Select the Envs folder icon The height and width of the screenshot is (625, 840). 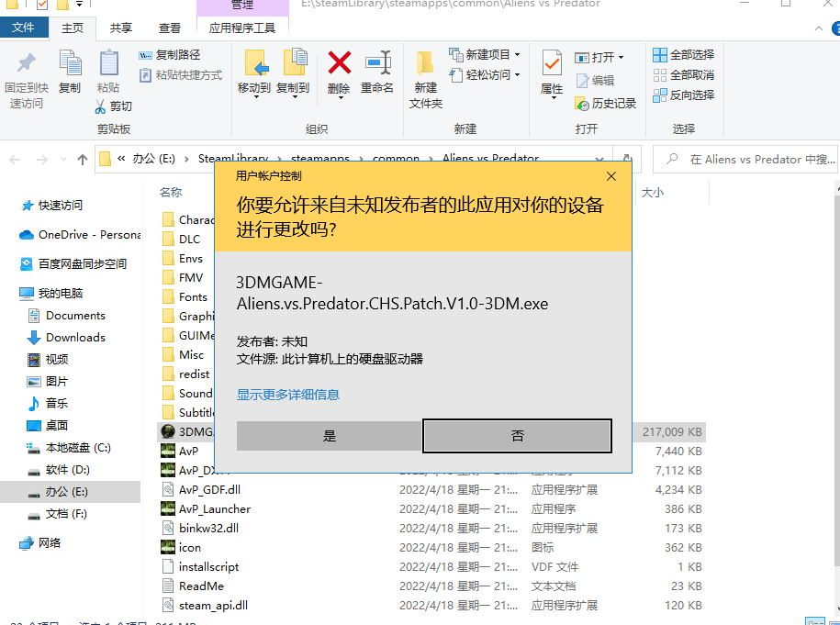pyautogui.click(x=168, y=258)
